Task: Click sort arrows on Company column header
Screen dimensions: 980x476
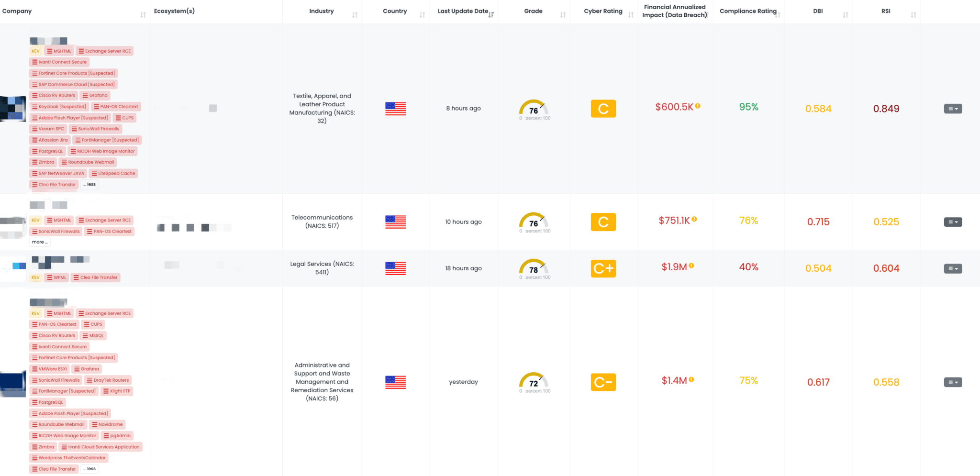Action: [143, 14]
